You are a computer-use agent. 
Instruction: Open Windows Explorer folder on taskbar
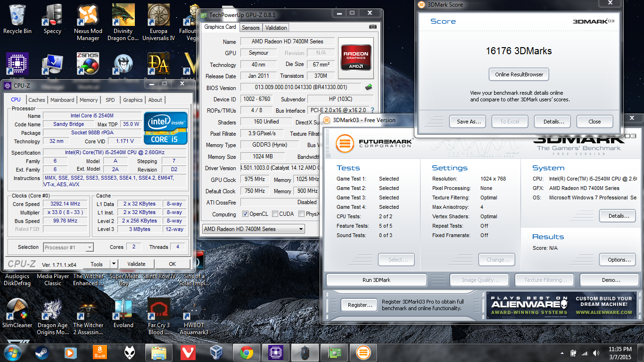pyautogui.click(x=159, y=352)
